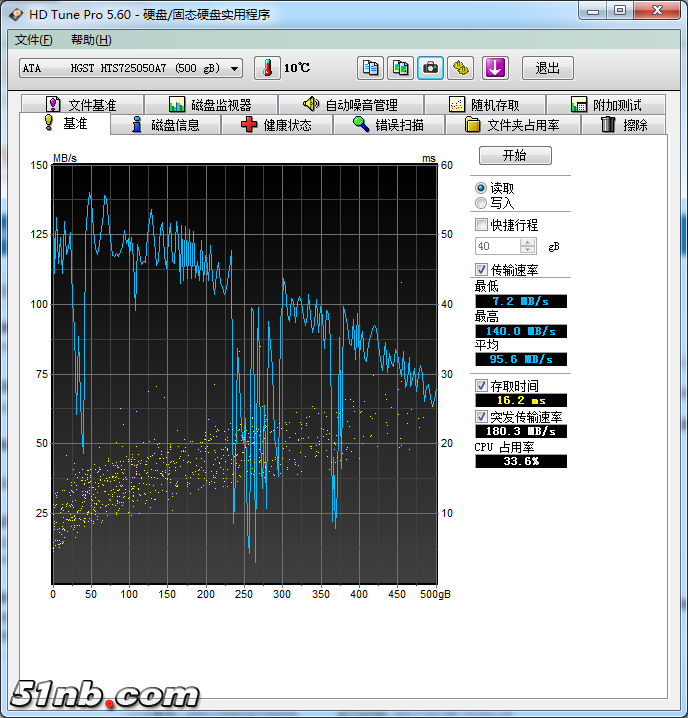
Task: Click the 退出 exit button
Action: 547,68
